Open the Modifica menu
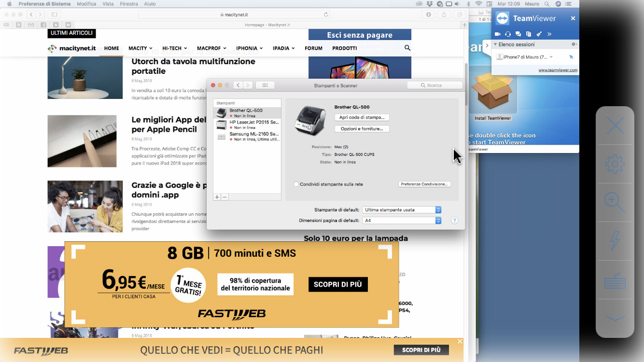644x362 pixels. (x=86, y=4)
